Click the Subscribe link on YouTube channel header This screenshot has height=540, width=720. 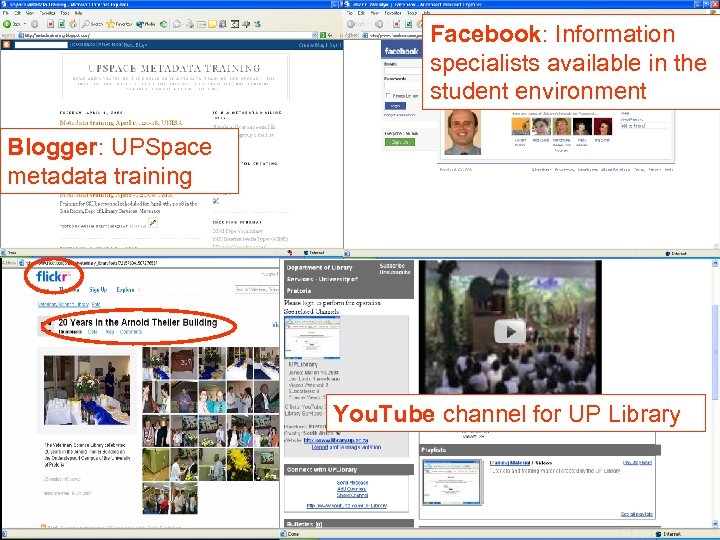[x=392, y=266]
